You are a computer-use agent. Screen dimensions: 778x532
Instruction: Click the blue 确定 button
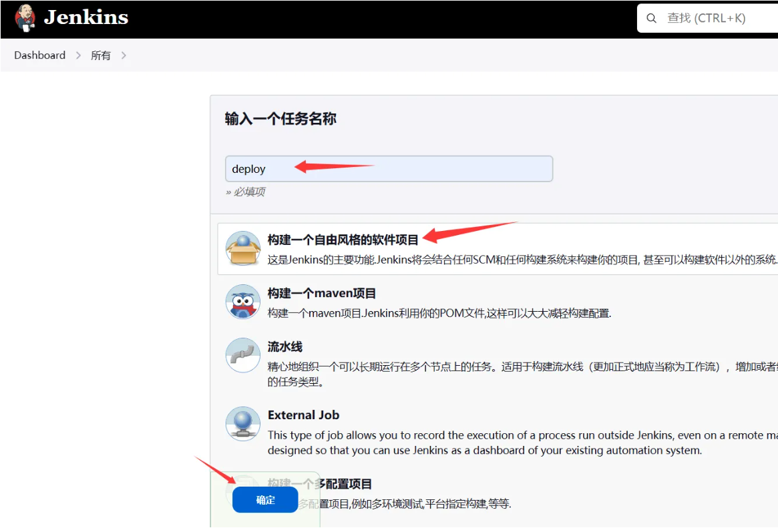tap(265, 500)
